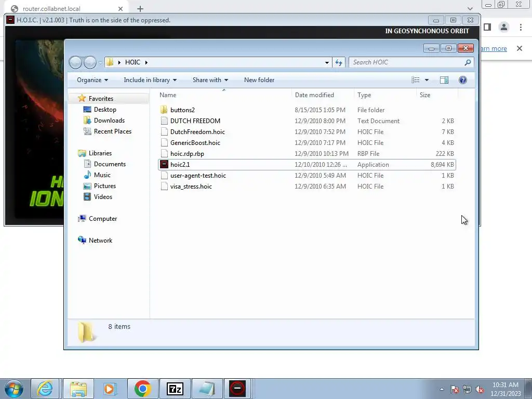Close the router.collabnet.local tab
The height and width of the screenshot is (399, 532).
tap(121, 9)
